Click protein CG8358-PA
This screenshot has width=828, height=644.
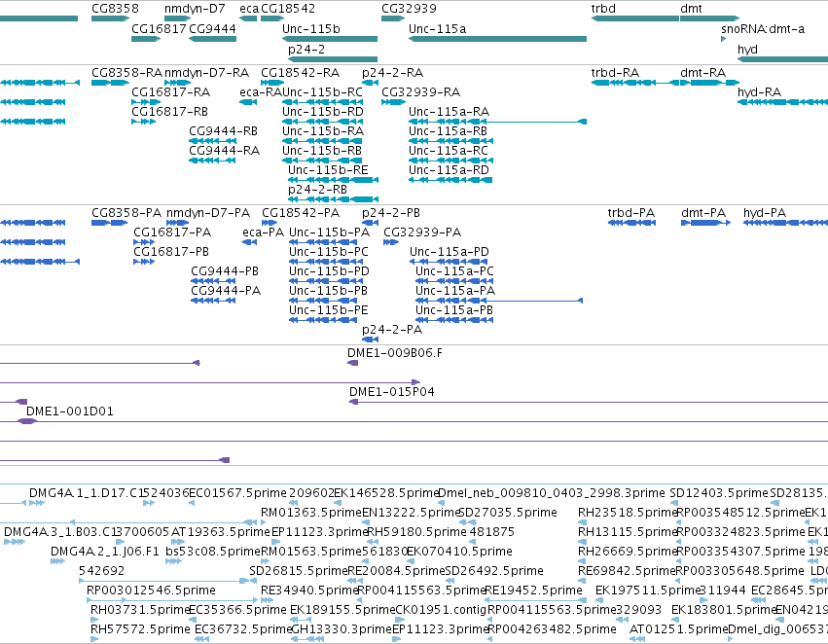click(126, 213)
